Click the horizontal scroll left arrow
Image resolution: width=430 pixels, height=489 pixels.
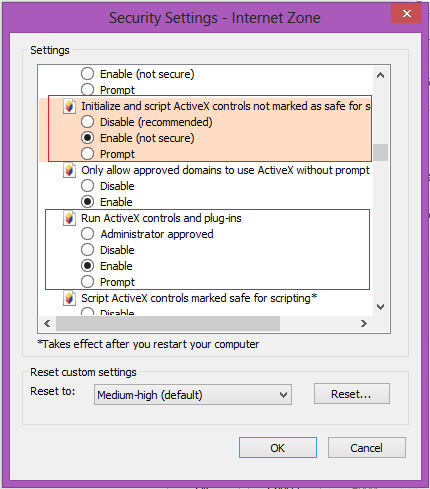(x=47, y=323)
